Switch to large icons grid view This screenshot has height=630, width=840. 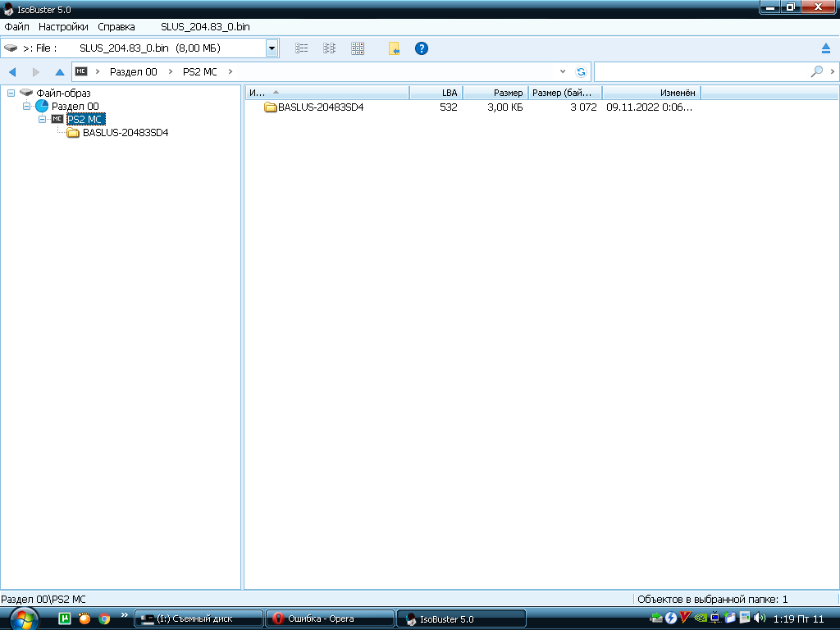(x=358, y=48)
